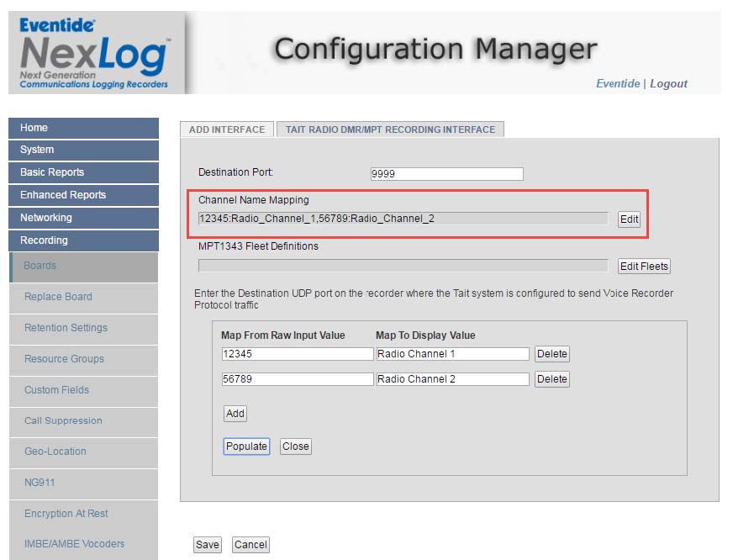Click Edit beside Channel Name Mapping
The height and width of the screenshot is (560, 733).
pyautogui.click(x=629, y=219)
